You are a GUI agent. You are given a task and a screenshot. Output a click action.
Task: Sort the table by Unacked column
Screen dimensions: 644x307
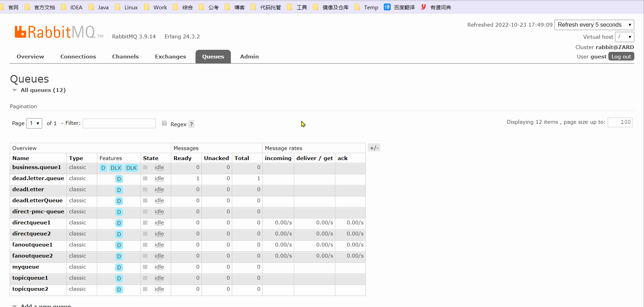coord(217,158)
